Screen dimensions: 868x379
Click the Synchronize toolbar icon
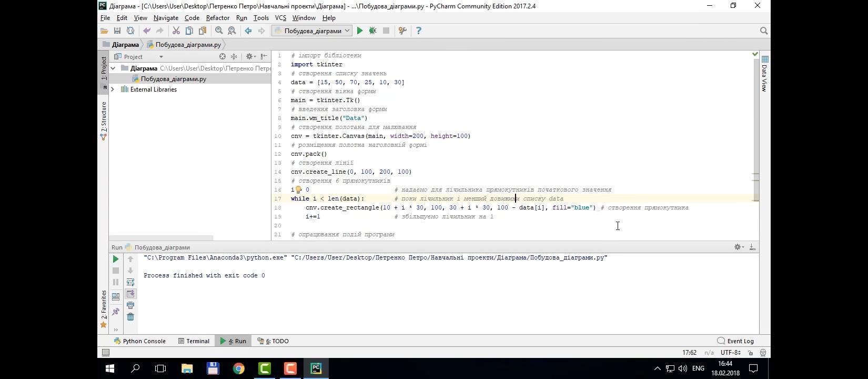click(x=130, y=31)
